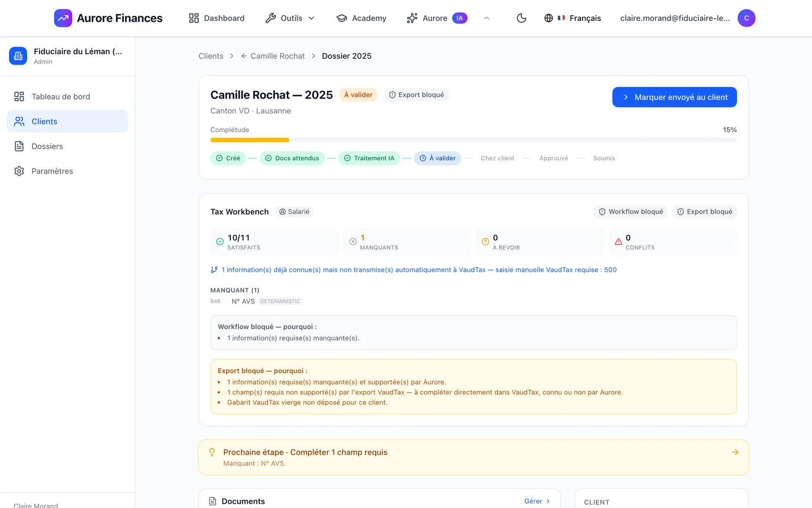Click the Marquer envoyé au client button
This screenshot has height=508, width=812.
[x=674, y=97]
